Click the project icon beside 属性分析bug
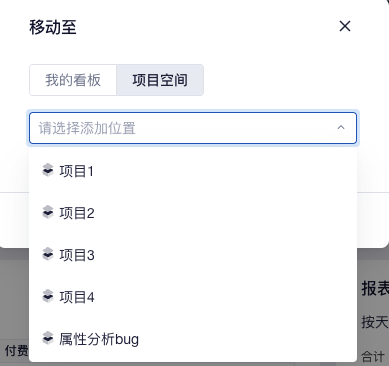389x366 pixels. (48, 338)
